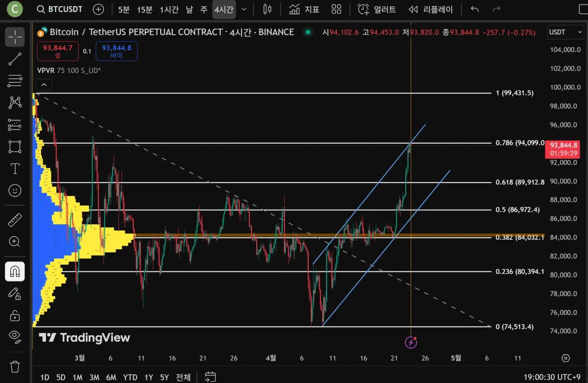Redo action arrow
588x383 pixels.
click(496, 9)
